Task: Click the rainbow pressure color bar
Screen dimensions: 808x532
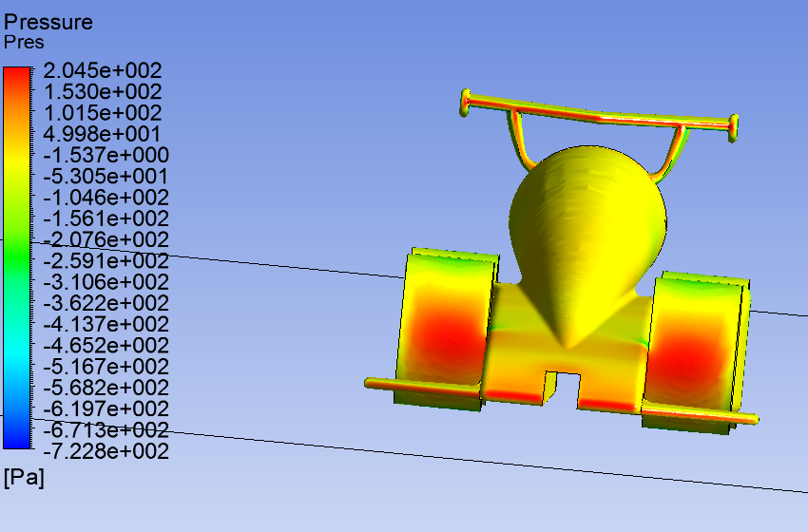Action: point(17,258)
